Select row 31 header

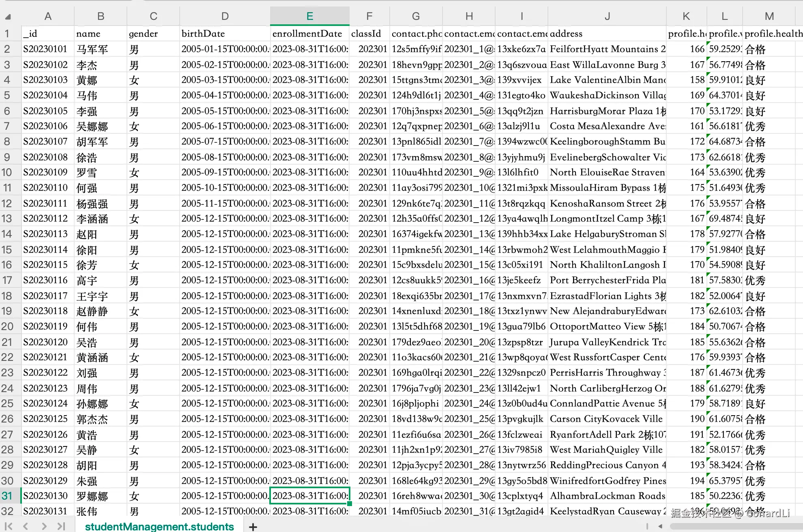7,496
